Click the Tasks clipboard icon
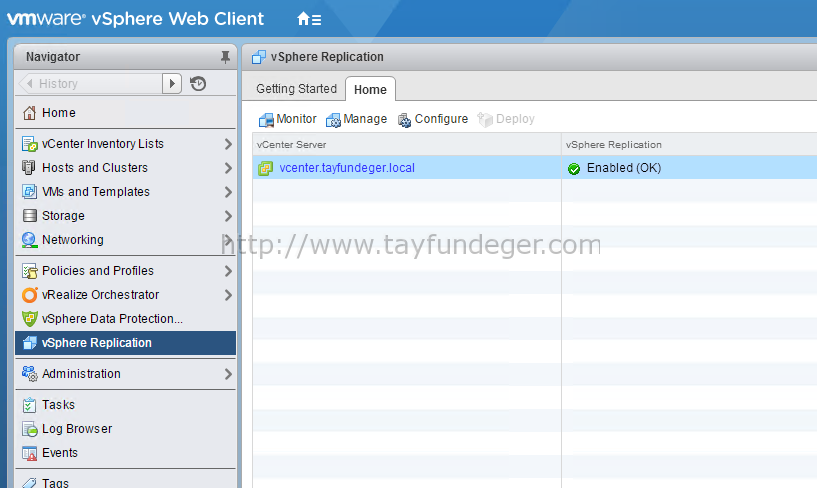817x488 pixels. (29, 405)
